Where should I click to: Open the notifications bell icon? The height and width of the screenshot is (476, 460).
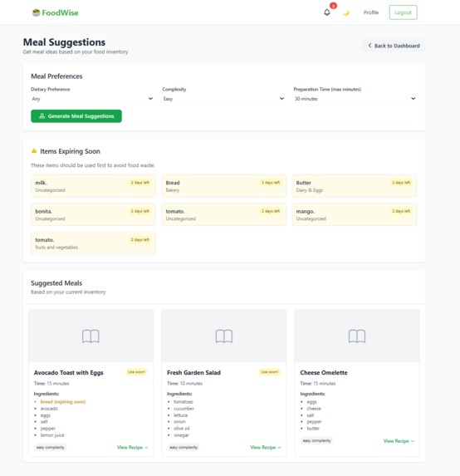(327, 12)
